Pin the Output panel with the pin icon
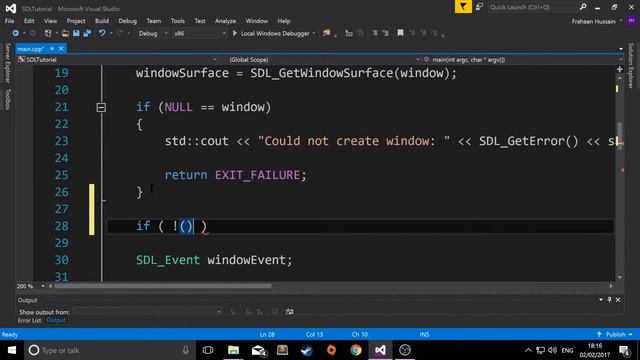This screenshot has width=640, height=360. 609,300
